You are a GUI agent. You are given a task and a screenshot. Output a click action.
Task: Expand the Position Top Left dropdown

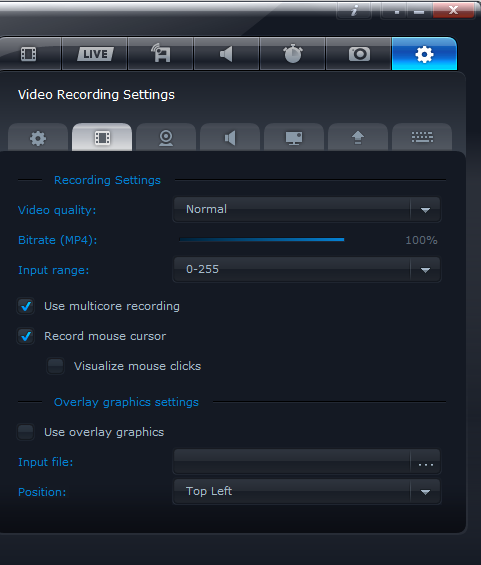[x=307, y=491]
